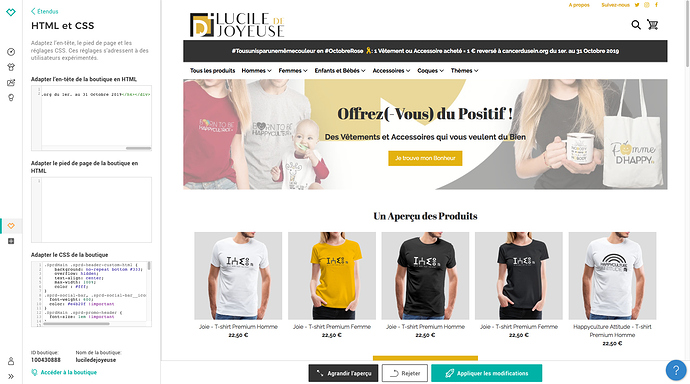Click the header HTML editor horizontal scrollbar

(138, 148)
